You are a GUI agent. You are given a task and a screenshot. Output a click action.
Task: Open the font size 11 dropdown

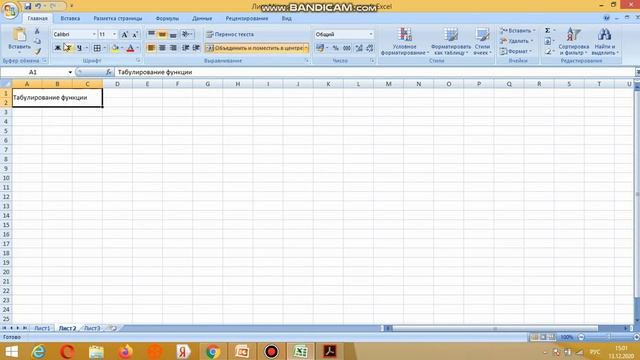[x=114, y=34]
